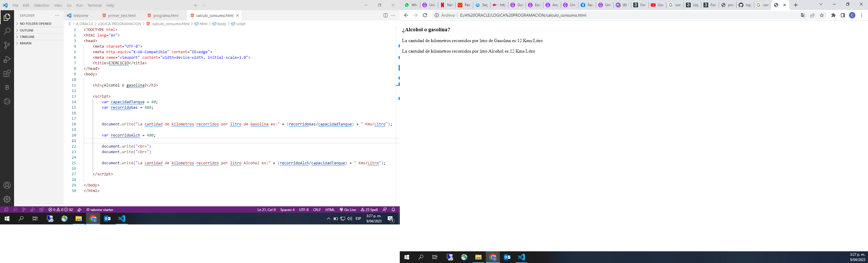This screenshot has width=868, height=263.
Task: Bookmark this page with the star icon
Action: 821,15
